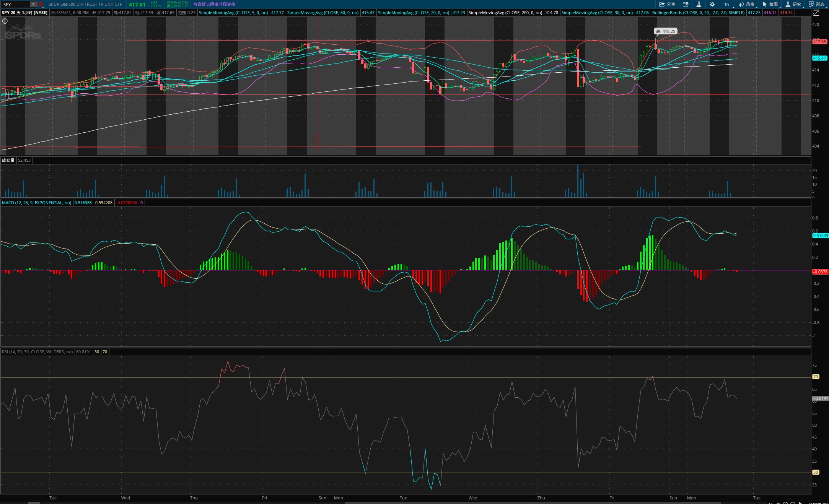This screenshot has width=829, height=504.
Task: Click the Bollinger lower band 416.12 value
Action: coord(770,13)
